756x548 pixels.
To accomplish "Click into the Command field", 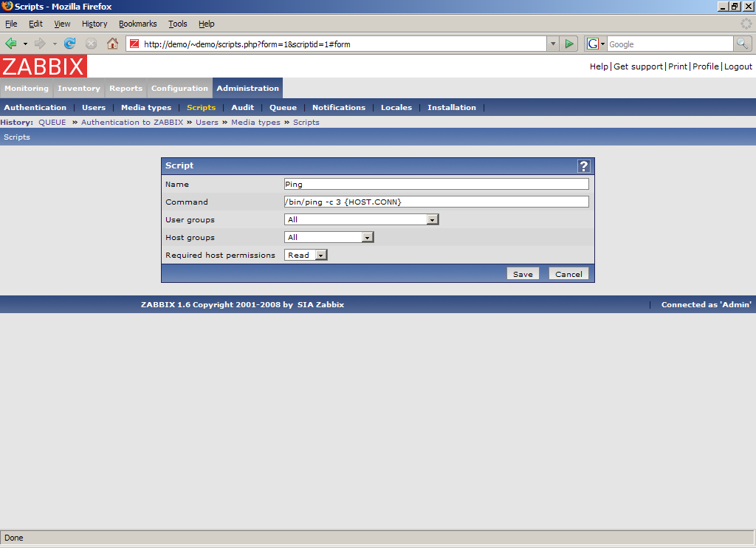I will 436,202.
